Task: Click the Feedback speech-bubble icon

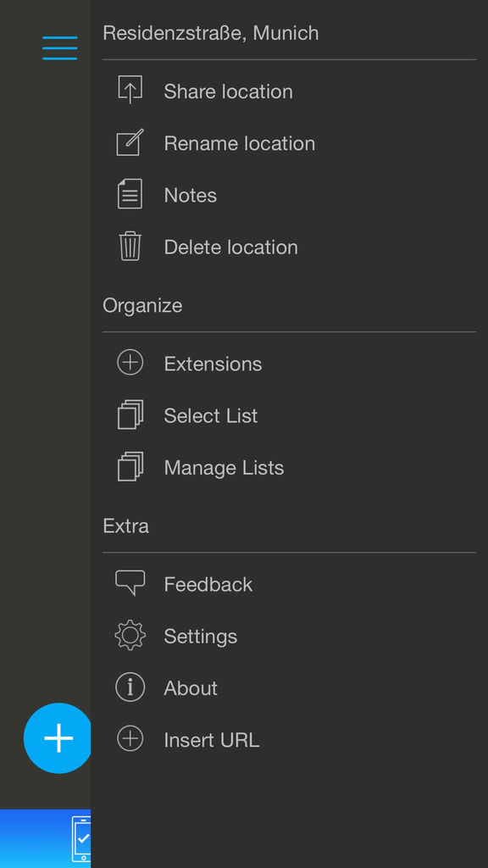Action: tap(130, 583)
